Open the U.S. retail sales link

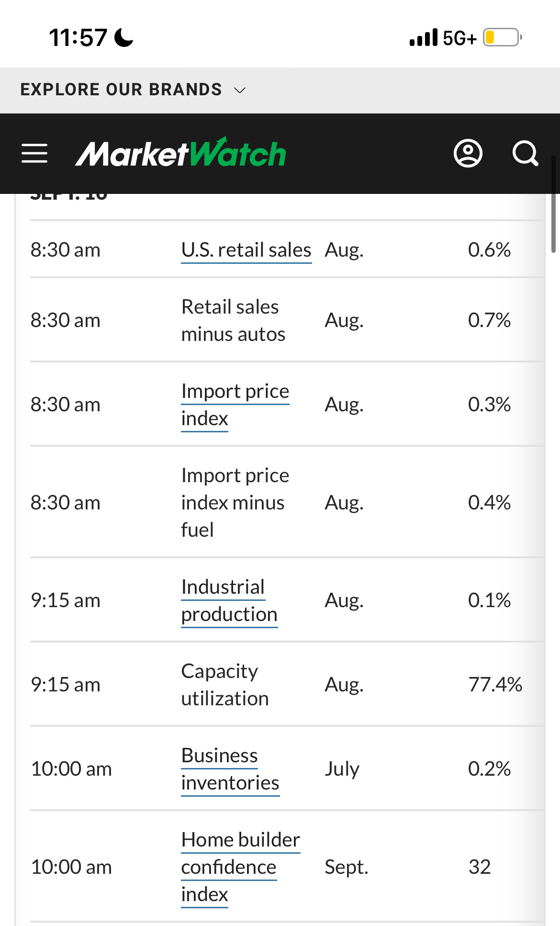point(246,250)
